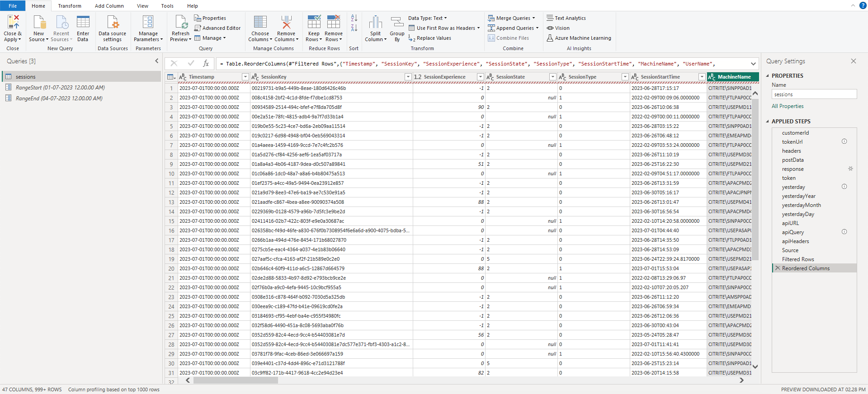Open the Add Column ribbon tab
Viewport: 868px width, 394px height.
click(x=109, y=6)
